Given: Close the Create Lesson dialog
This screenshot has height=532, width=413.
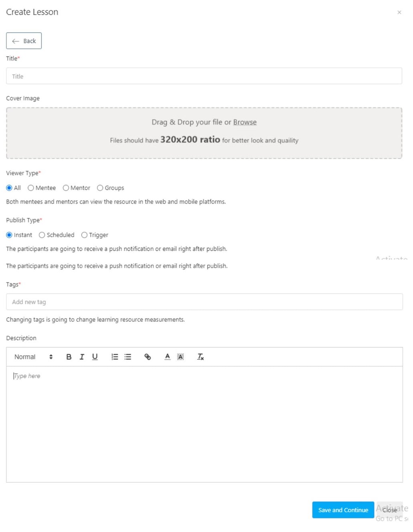Looking at the screenshot, I should point(399,12).
